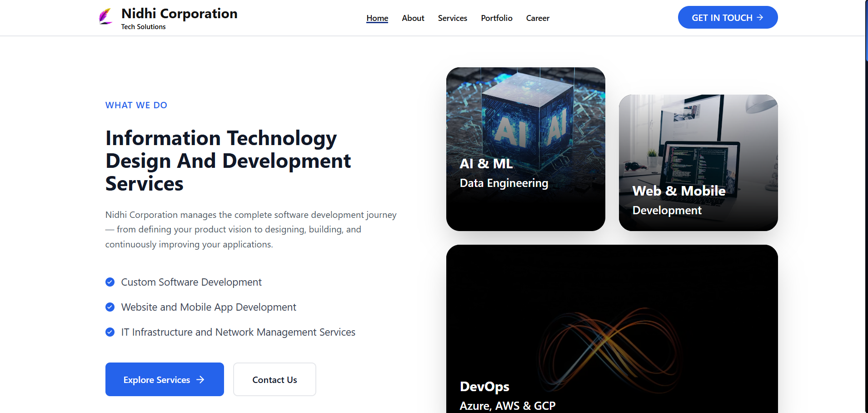Image resolution: width=868 pixels, height=413 pixels.
Task: Click the GET IN TOUCH button
Action: coord(728,17)
